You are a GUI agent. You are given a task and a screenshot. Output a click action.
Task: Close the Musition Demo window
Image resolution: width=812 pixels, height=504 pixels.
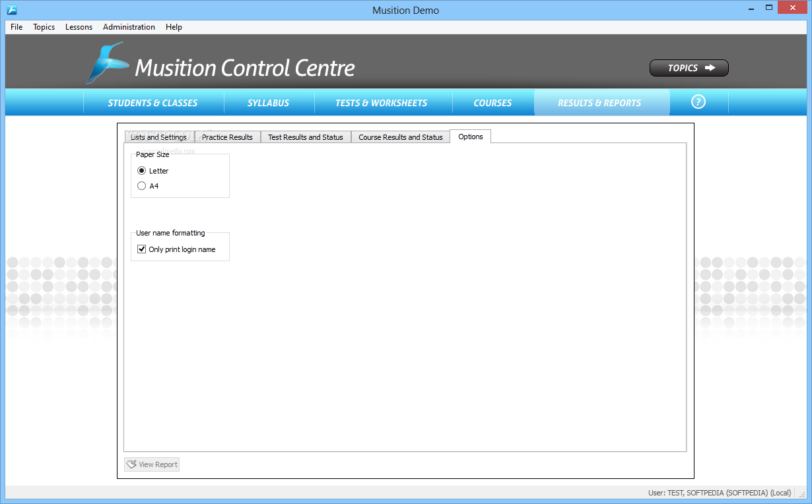coord(792,7)
